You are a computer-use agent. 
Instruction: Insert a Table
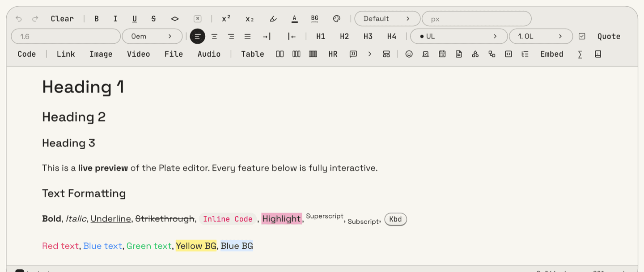coord(253,54)
